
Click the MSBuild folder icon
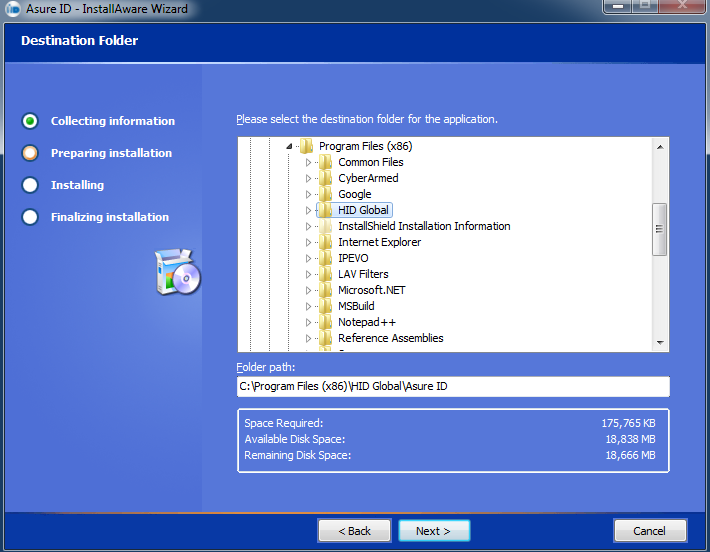(325, 306)
